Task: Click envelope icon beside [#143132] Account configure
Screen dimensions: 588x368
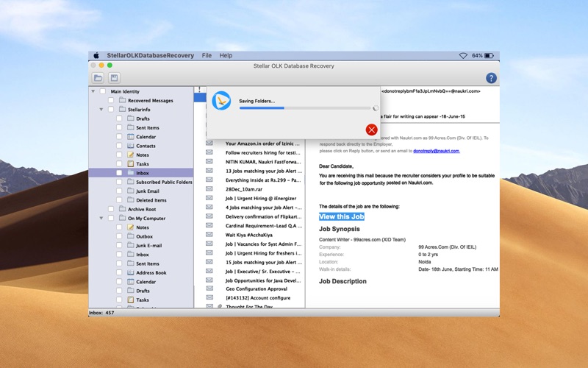Action: click(x=209, y=297)
